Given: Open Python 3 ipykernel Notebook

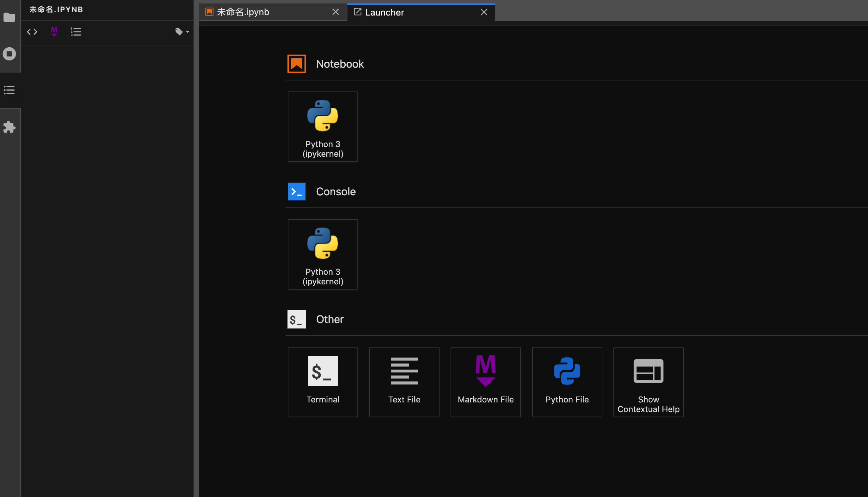Looking at the screenshot, I should coord(323,126).
